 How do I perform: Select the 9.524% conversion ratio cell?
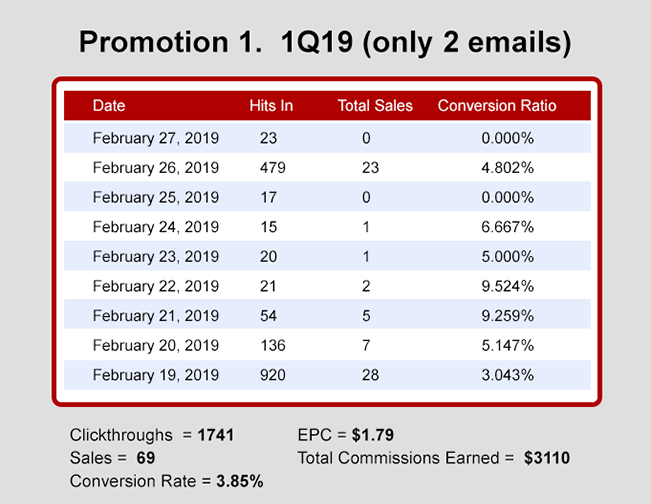(507, 287)
